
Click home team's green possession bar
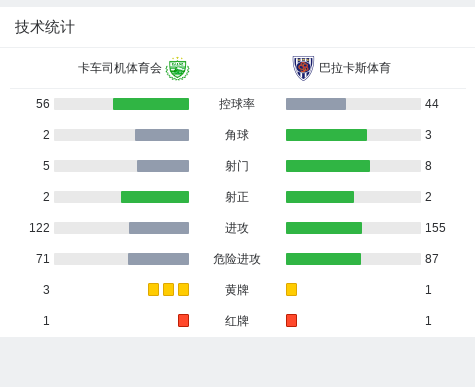pos(151,104)
